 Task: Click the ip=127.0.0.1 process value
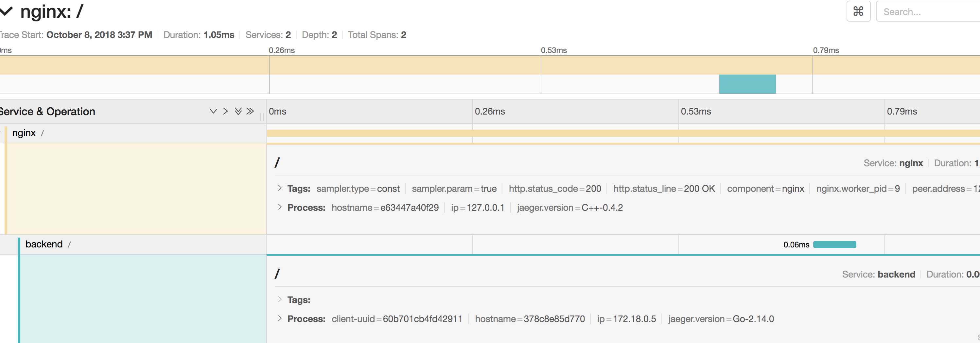pyautogui.click(x=478, y=208)
